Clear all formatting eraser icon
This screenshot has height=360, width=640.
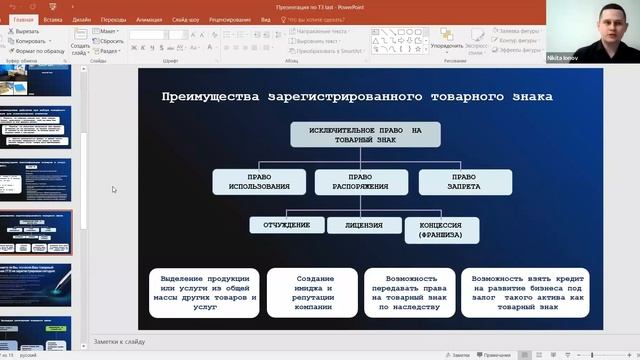click(214, 35)
